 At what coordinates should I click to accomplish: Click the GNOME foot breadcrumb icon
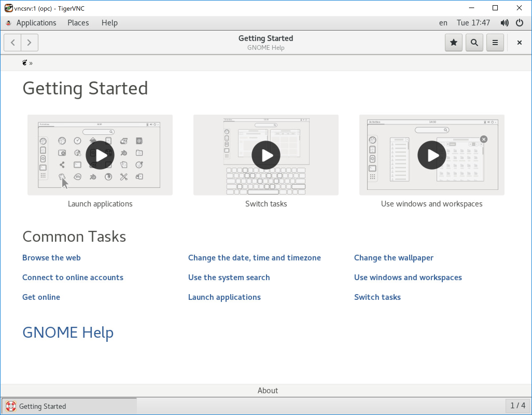pyautogui.click(x=25, y=63)
